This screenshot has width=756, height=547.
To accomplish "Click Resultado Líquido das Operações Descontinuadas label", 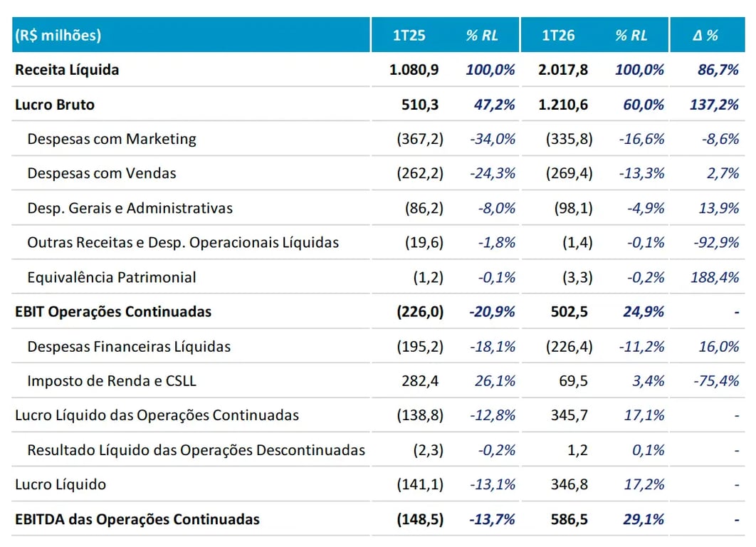I will click(x=196, y=450).
